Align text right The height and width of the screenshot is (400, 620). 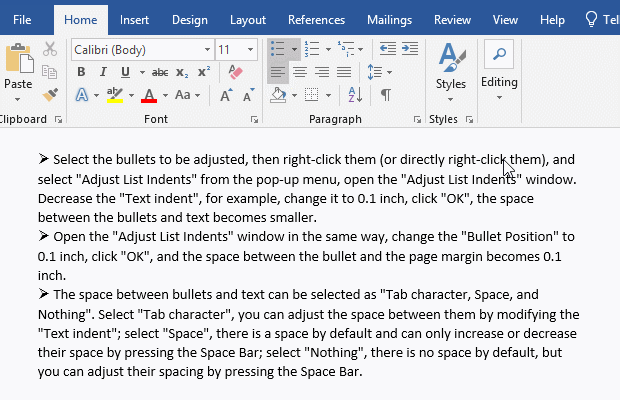pyautogui.click(x=322, y=72)
